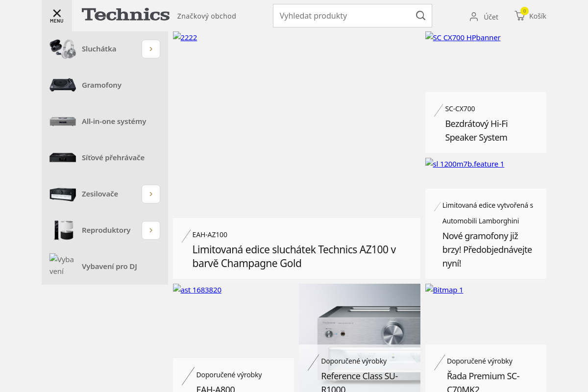Click the search magnifier icon
The height and width of the screenshot is (392, 588).
click(x=420, y=16)
